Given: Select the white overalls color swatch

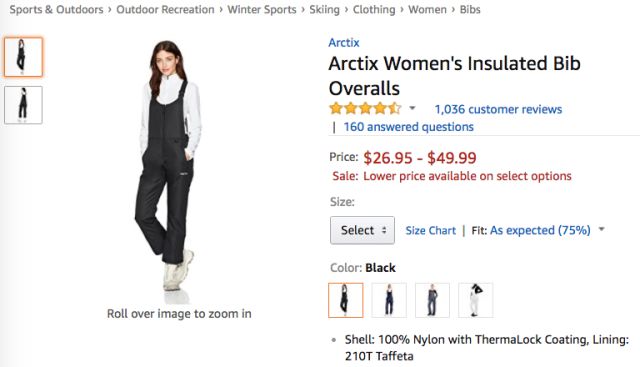Looking at the screenshot, I should [476, 300].
